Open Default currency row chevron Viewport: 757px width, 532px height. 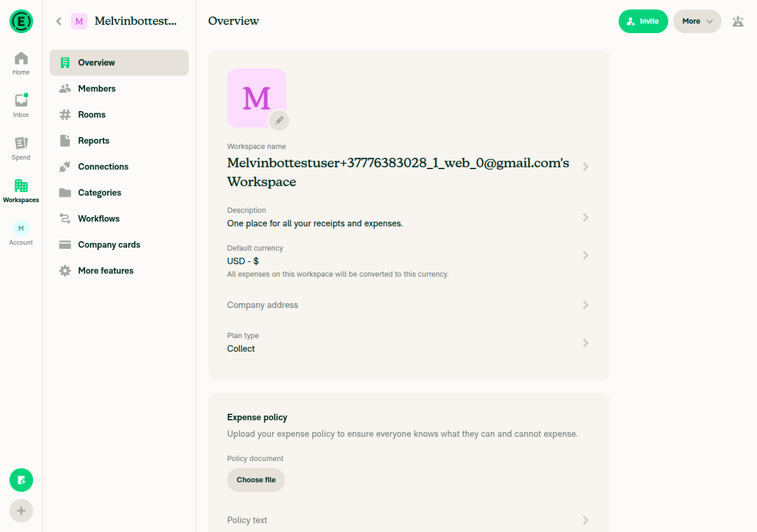(x=585, y=255)
